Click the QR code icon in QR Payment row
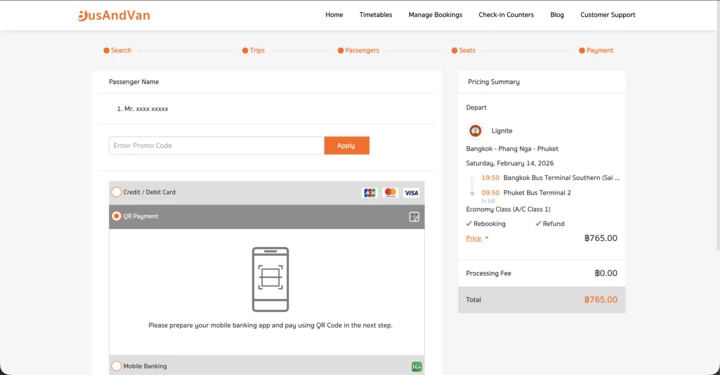Image resolution: width=720 pixels, height=375 pixels. click(x=414, y=217)
